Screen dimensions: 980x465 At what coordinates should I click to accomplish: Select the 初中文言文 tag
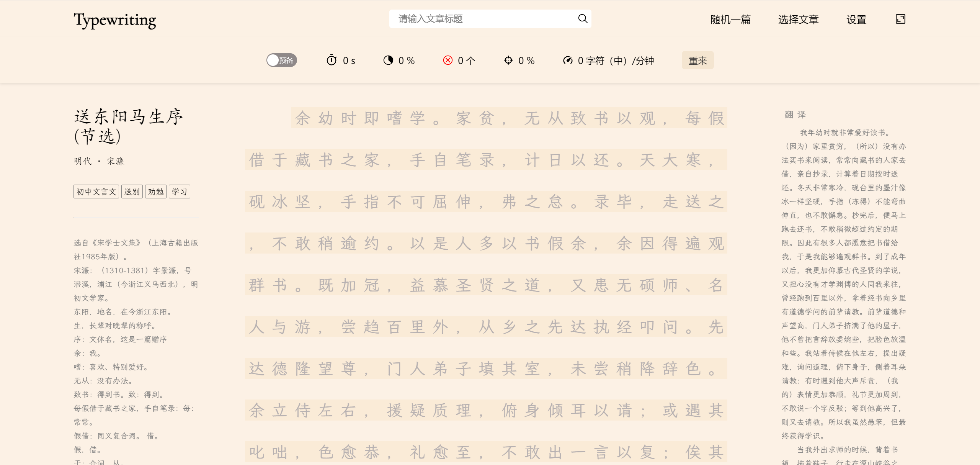96,192
